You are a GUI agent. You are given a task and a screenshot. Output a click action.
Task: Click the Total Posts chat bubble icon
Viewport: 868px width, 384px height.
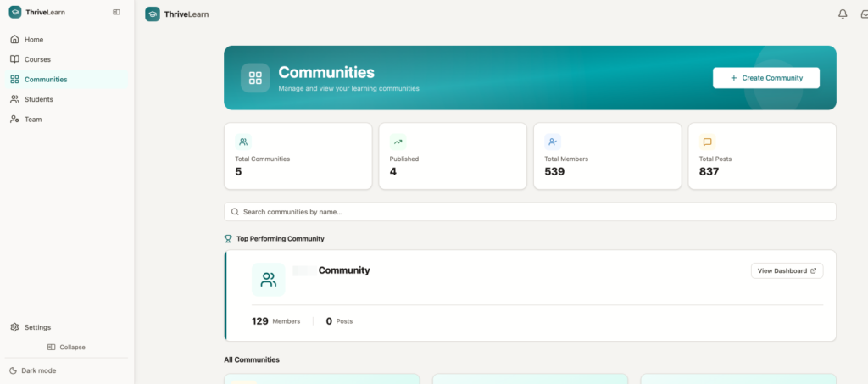[x=707, y=142]
